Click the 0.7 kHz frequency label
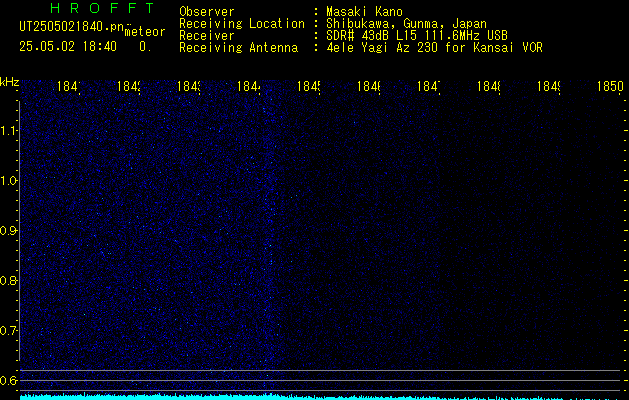Screen dimensions: 629x400 8,331
